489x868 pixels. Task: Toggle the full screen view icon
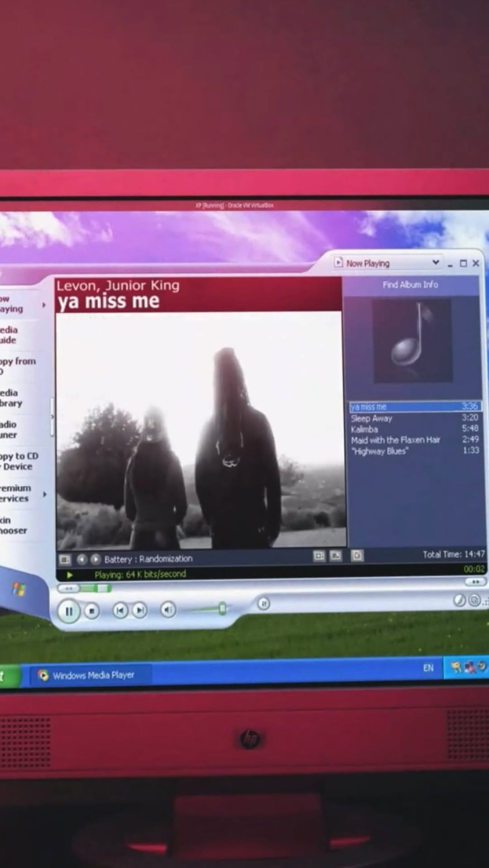tap(319, 556)
